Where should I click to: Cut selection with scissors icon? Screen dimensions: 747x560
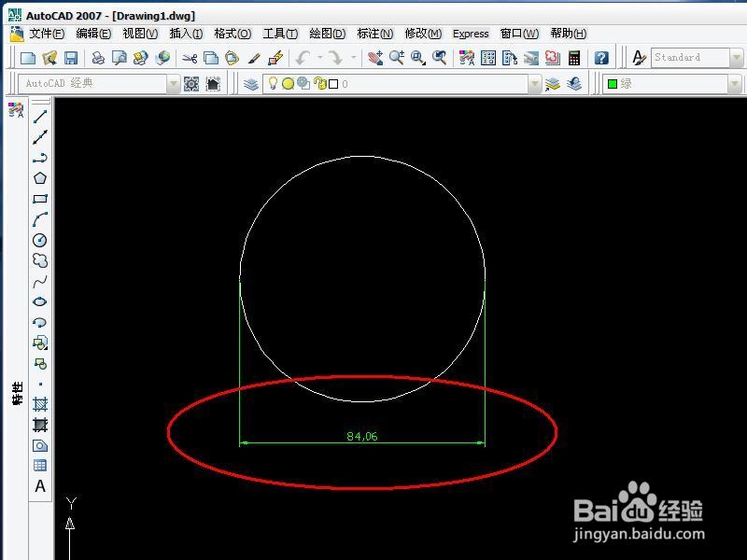click(x=190, y=58)
